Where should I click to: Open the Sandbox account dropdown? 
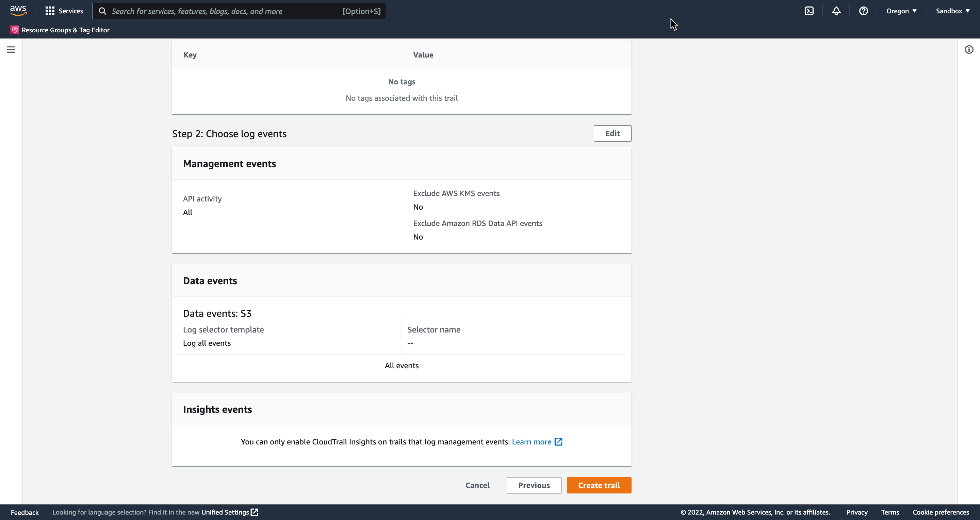pos(952,11)
